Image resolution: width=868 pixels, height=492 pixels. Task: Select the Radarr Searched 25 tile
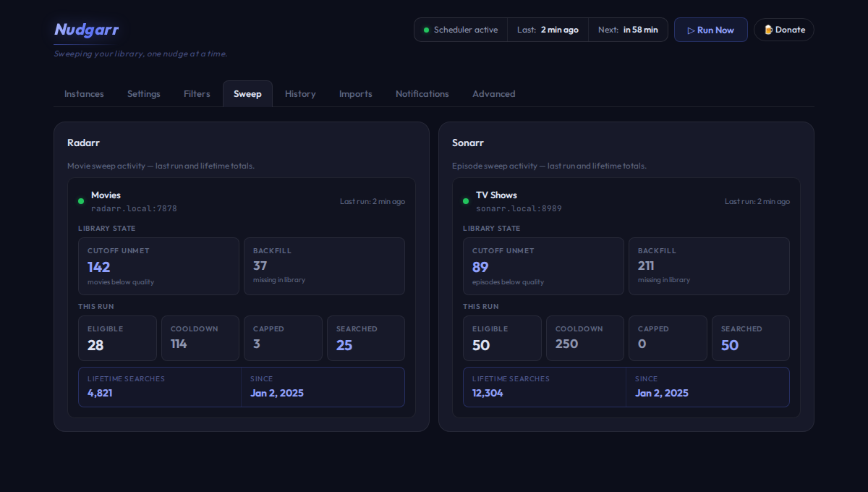pyautogui.click(x=365, y=338)
